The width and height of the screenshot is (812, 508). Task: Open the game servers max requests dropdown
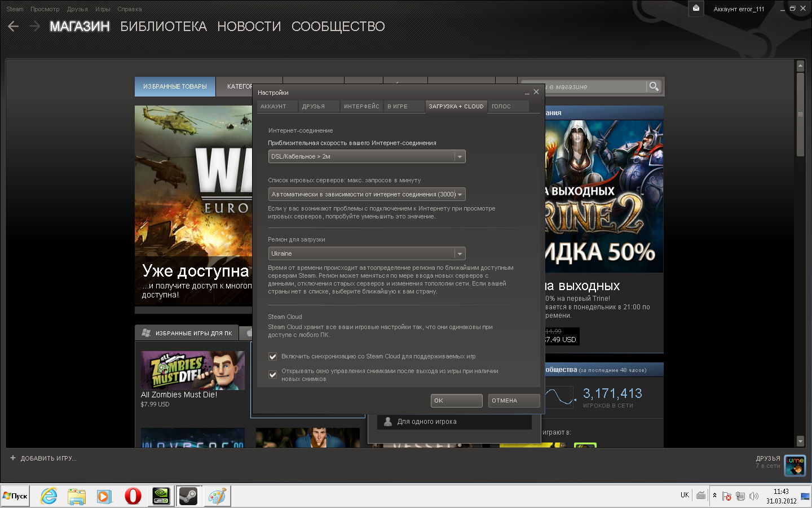pos(367,194)
